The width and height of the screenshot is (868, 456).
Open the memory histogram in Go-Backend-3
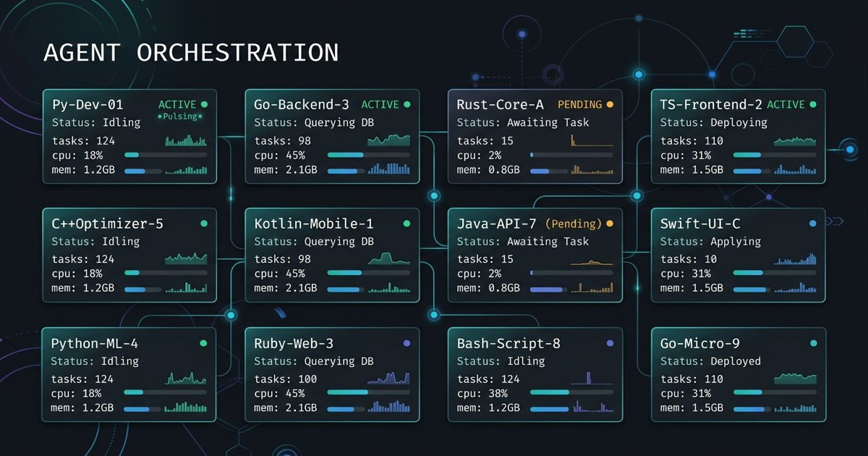pos(388,169)
